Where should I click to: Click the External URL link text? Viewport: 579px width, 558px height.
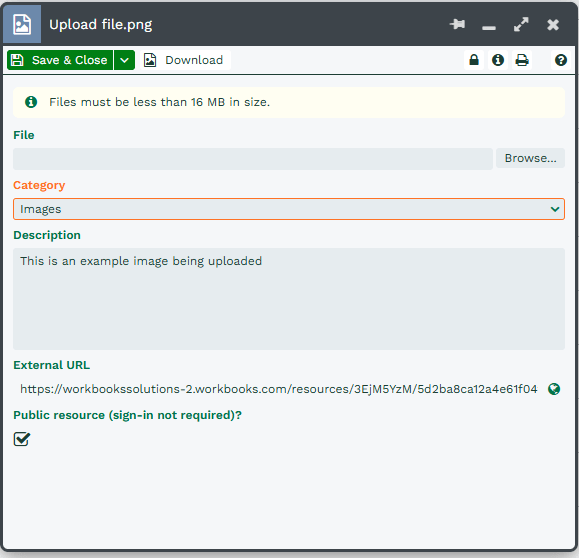pos(279,389)
